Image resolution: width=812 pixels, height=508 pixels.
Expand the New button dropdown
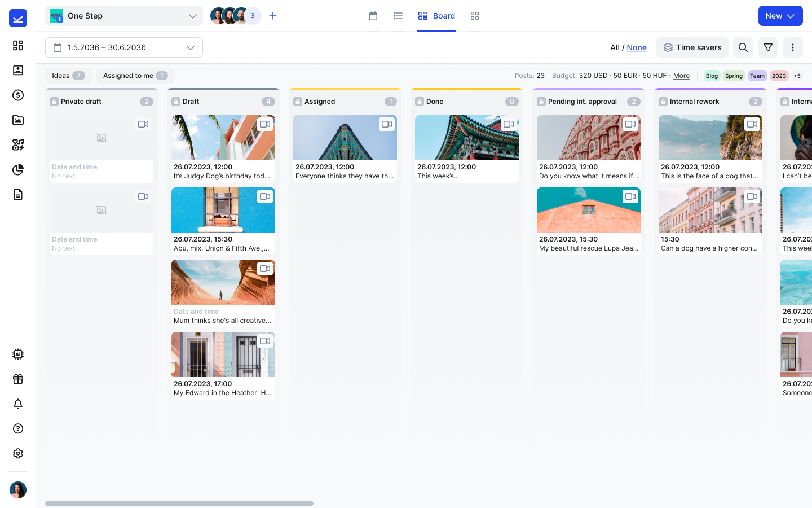click(x=780, y=16)
